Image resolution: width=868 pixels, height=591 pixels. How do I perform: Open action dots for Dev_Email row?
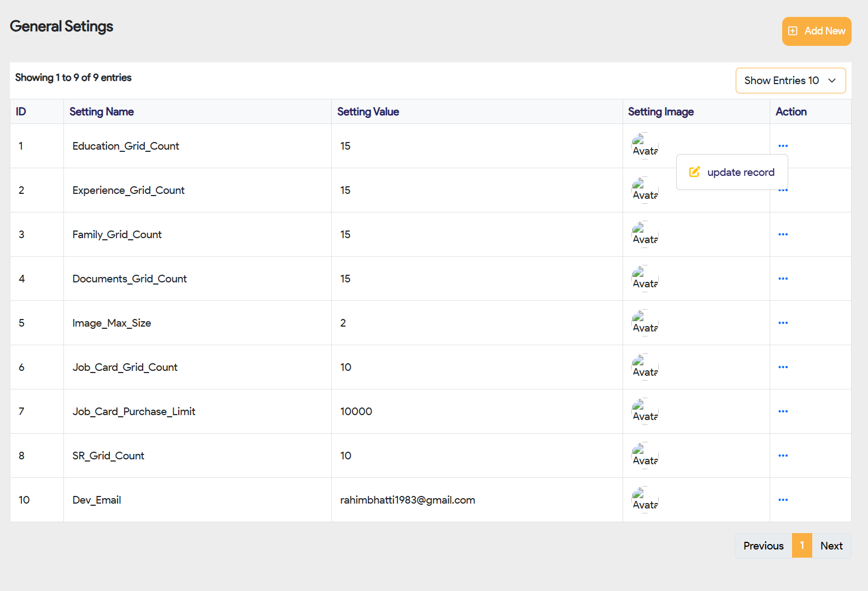(783, 500)
